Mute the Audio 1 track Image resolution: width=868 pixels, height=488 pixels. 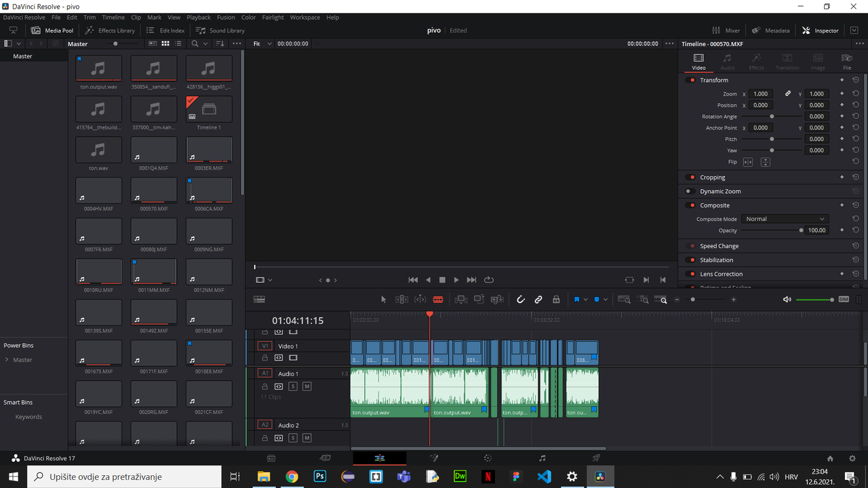coord(307,386)
